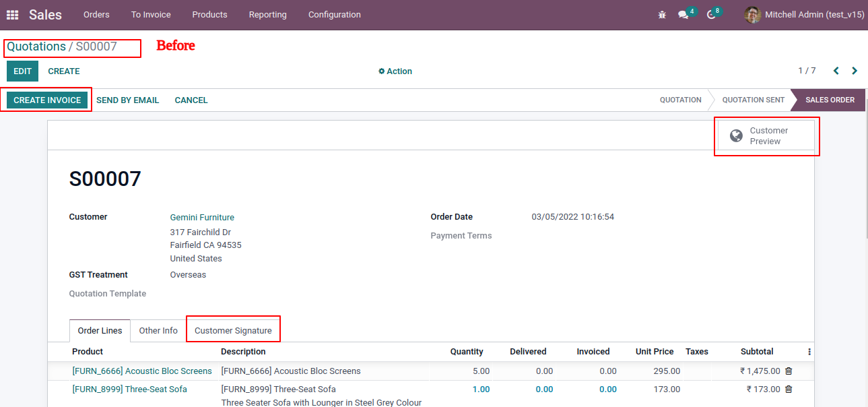This screenshot has height=407, width=868.
Task: Open the column options kebab menu
Action: [x=809, y=352]
